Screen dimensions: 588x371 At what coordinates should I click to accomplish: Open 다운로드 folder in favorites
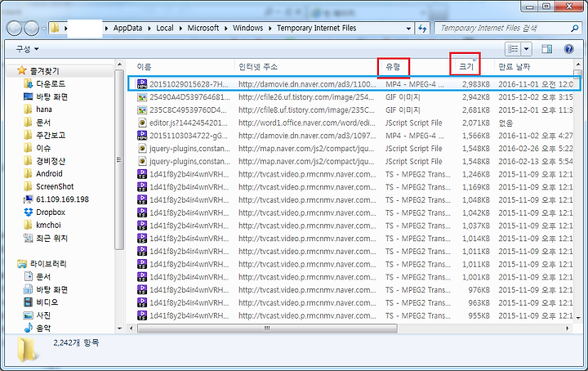tap(44, 83)
